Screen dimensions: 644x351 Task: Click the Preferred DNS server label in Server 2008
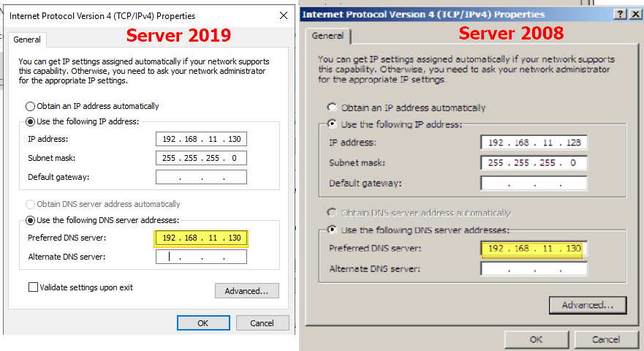[x=375, y=248]
